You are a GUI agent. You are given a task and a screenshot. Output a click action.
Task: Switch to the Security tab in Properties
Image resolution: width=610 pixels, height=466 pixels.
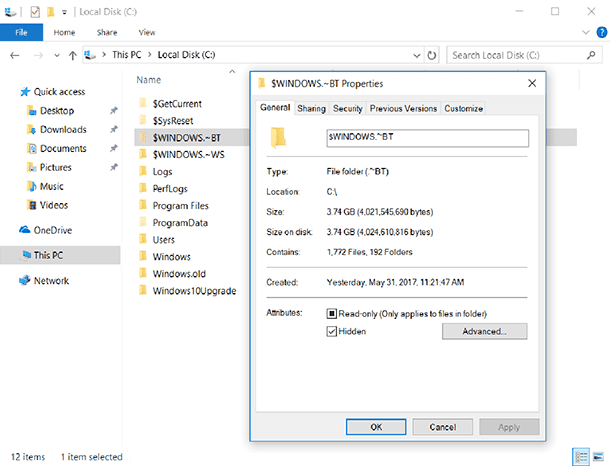(347, 109)
